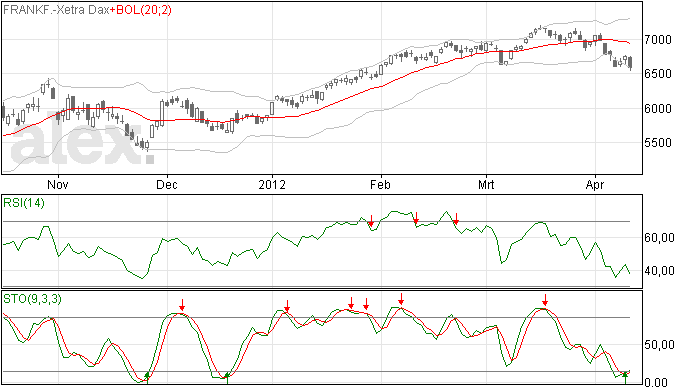Click the first red RSI sell arrow

coord(371,221)
